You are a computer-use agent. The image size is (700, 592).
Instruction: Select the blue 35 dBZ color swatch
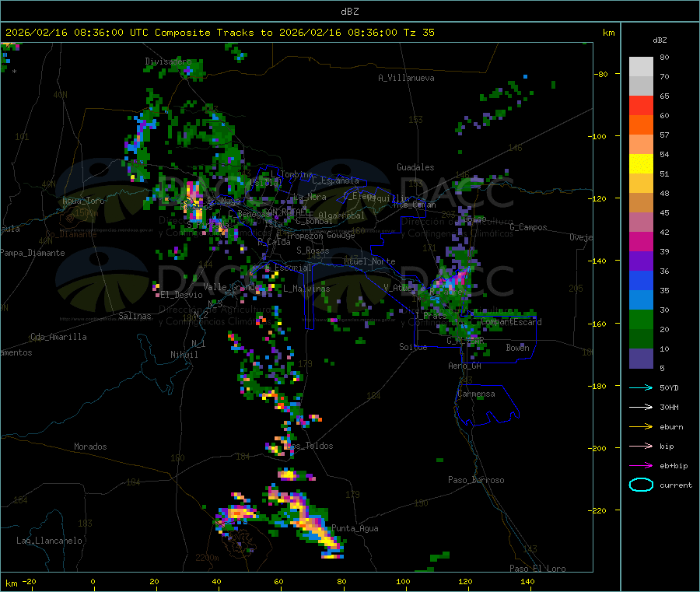641,280
